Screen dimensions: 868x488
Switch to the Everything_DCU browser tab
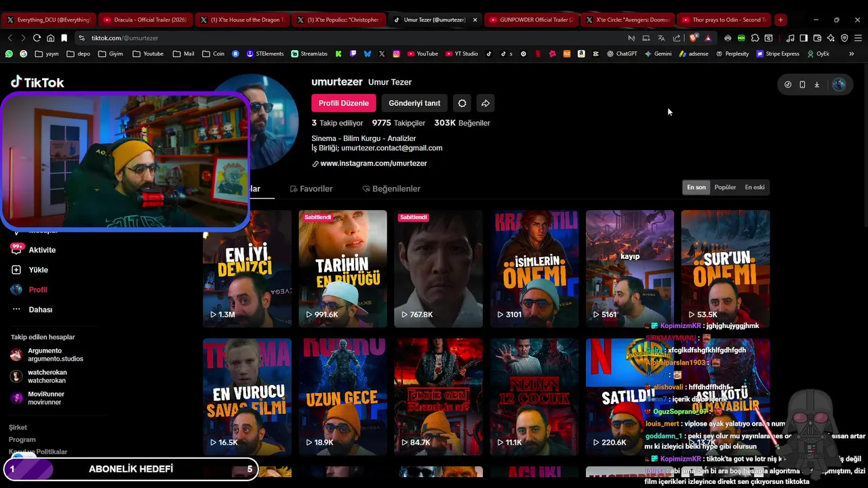click(x=48, y=20)
